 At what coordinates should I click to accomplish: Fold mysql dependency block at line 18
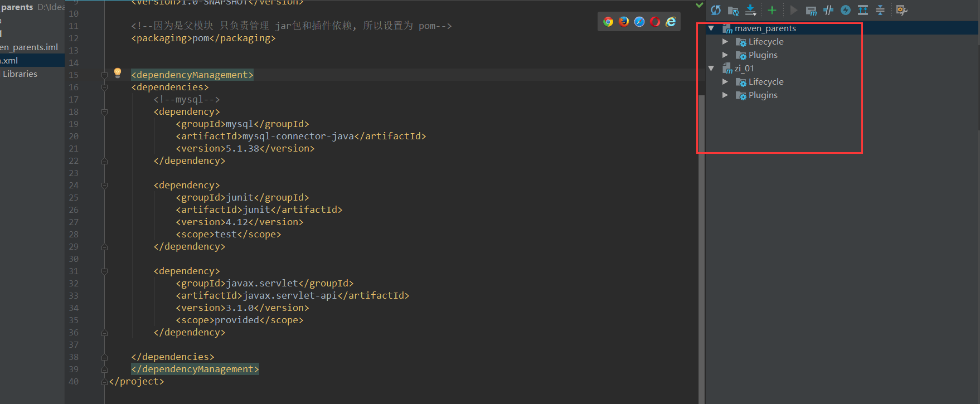tap(104, 111)
